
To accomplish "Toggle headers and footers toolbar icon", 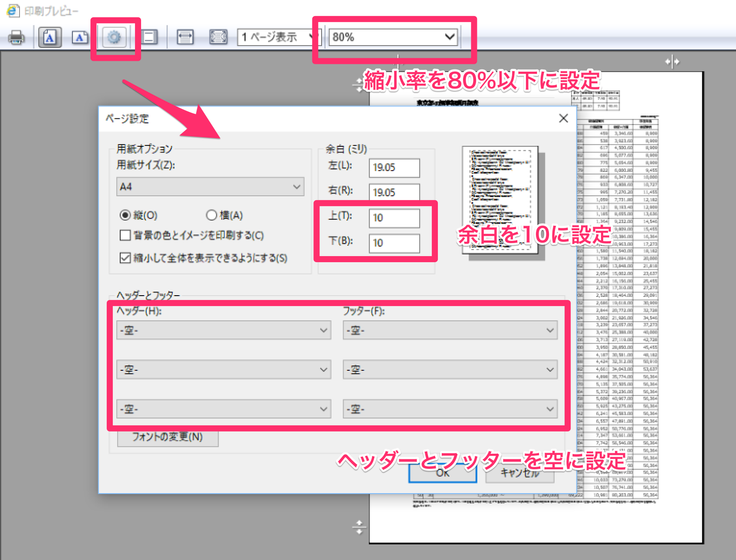I will [149, 37].
